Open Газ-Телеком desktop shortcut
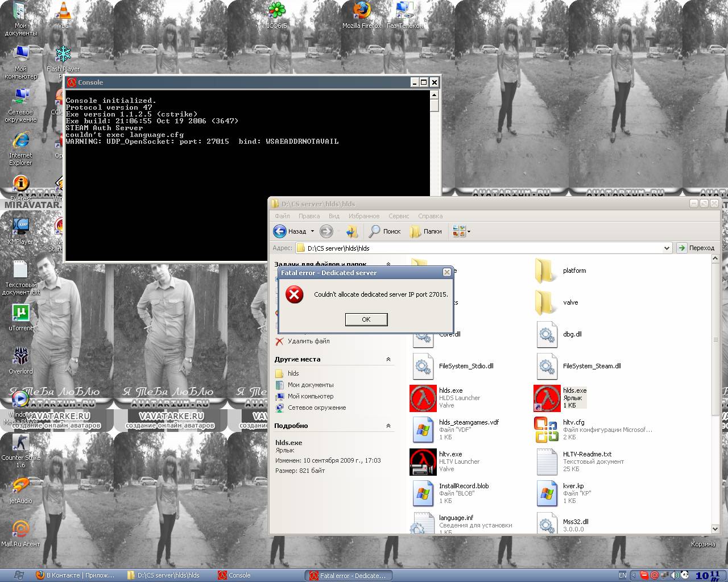This screenshot has height=582, width=728. pos(405,15)
